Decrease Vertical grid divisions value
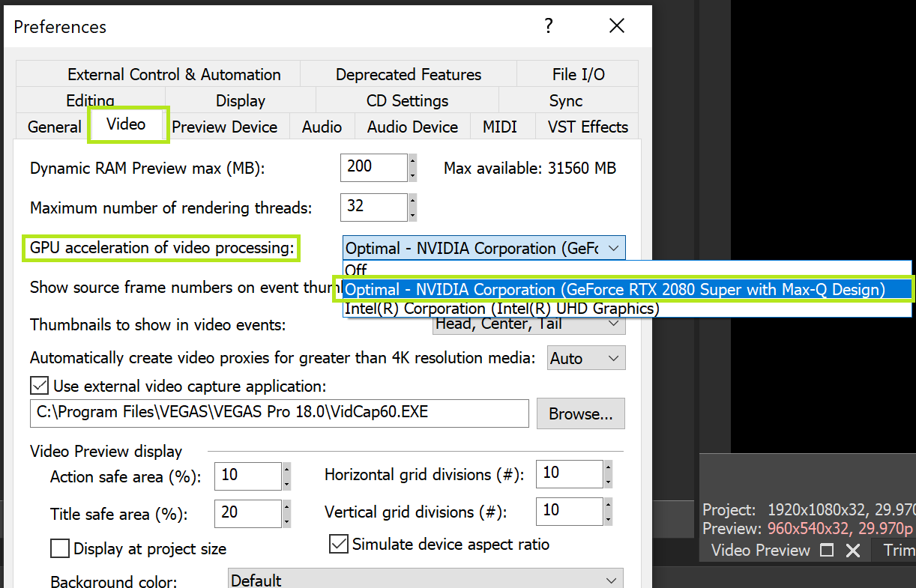916x588 pixels. click(x=608, y=519)
